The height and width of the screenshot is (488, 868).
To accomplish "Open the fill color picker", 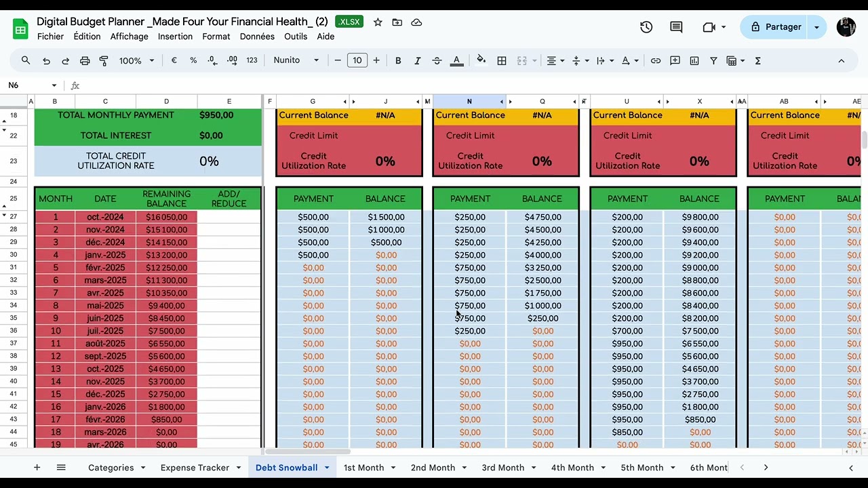I will [481, 60].
